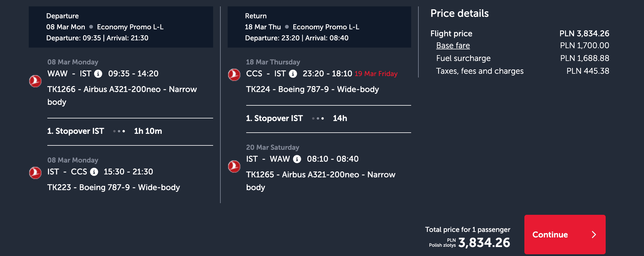Select the Return summary header
This screenshot has height=256, width=644.
pyautogui.click(x=319, y=27)
